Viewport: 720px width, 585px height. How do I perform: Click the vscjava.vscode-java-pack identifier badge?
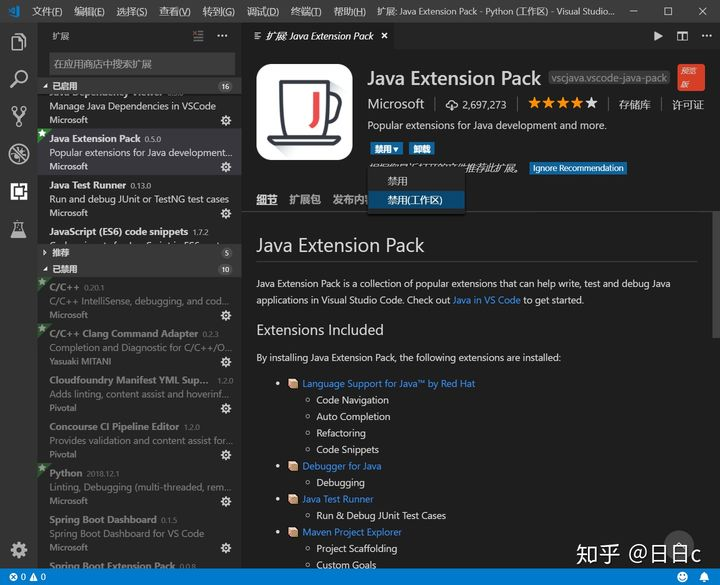pyautogui.click(x=609, y=78)
